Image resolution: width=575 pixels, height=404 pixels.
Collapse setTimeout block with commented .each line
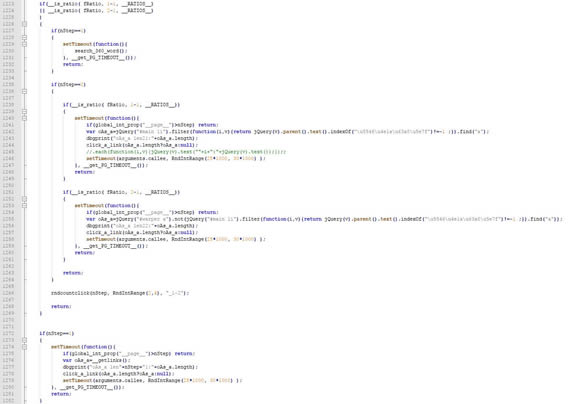[x=24, y=118]
